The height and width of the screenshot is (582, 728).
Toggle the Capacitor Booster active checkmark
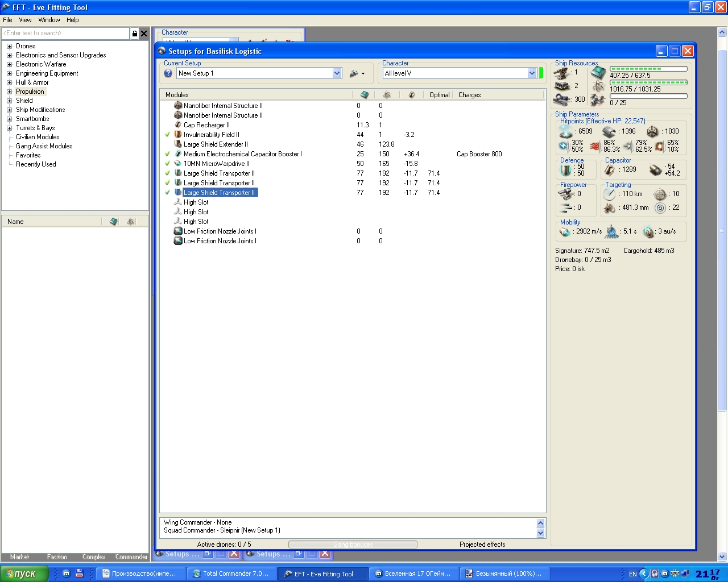pos(168,154)
